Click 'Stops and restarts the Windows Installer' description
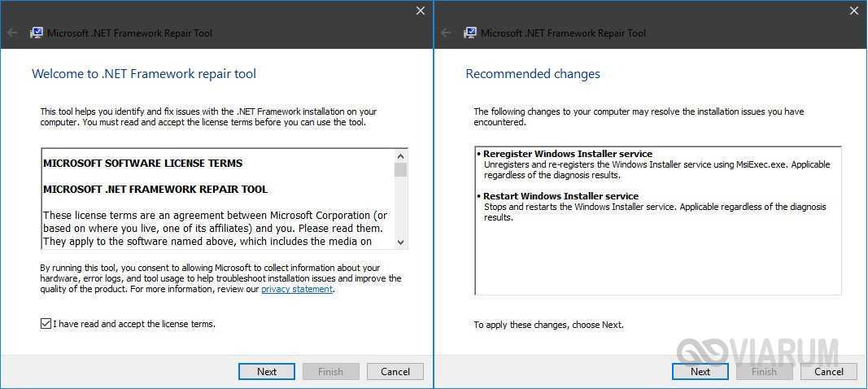868x389 pixels. click(x=655, y=212)
